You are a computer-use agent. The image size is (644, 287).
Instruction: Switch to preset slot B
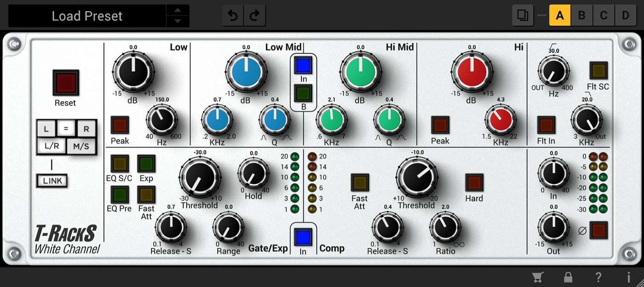point(581,16)
